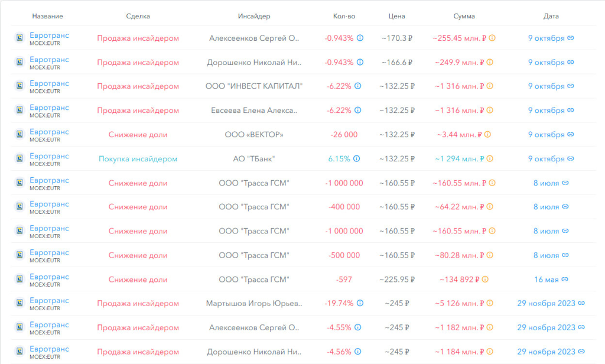Click orange info icon beside ~3.44 млн. ₽
Screen dimensions: 605x364
tap(488, 135)
